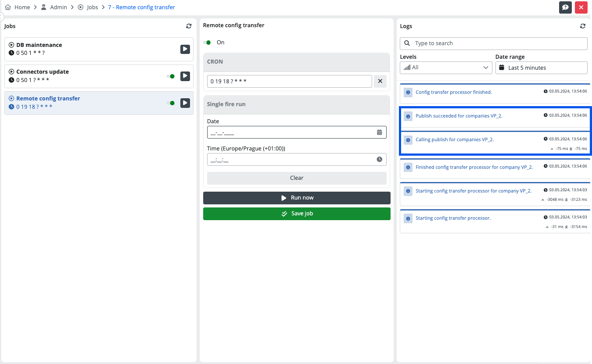Clear the CRON expression with X icon
The image size is (592, 364).
[x=380, y=81]
